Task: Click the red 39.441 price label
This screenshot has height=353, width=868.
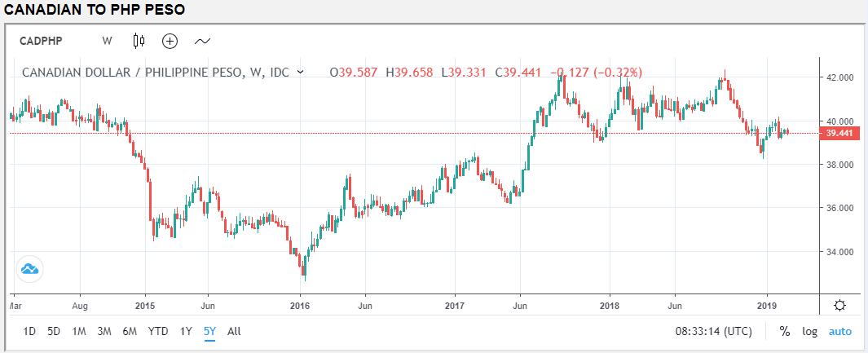Action: 839,133
